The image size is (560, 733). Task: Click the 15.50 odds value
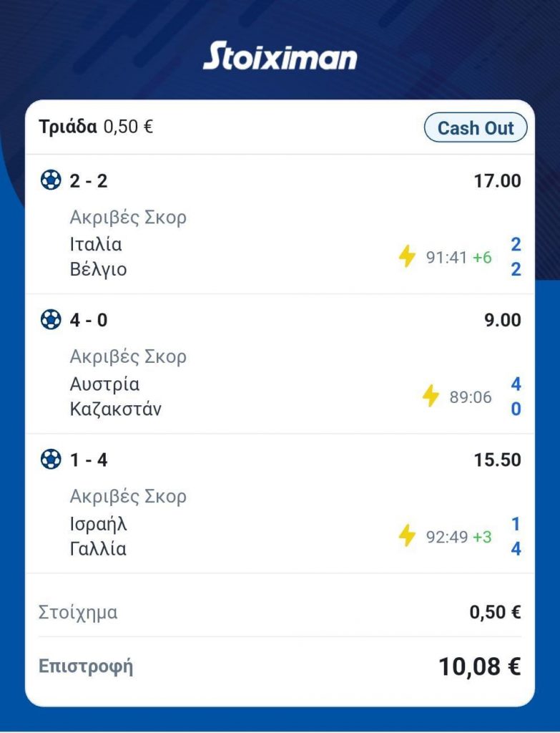(x=497, y=460)
